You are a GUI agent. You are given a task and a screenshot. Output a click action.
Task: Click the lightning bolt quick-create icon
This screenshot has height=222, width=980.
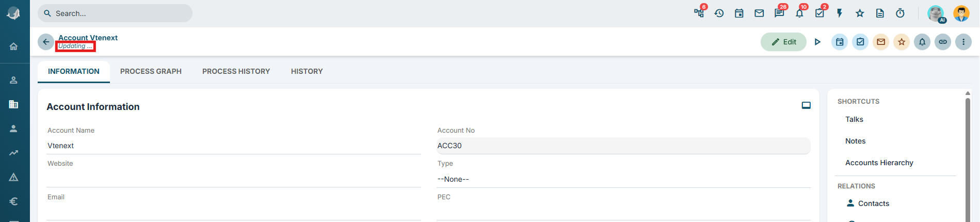coord(840,13)
